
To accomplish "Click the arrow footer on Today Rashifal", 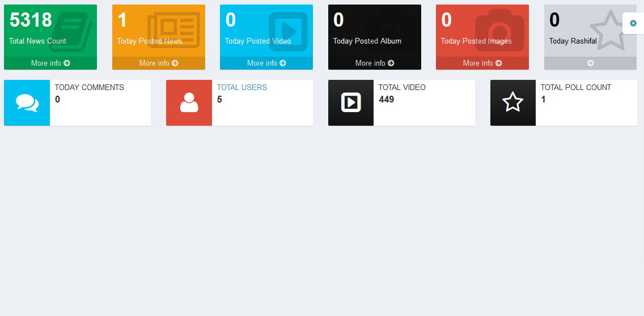I will point(591,63).
